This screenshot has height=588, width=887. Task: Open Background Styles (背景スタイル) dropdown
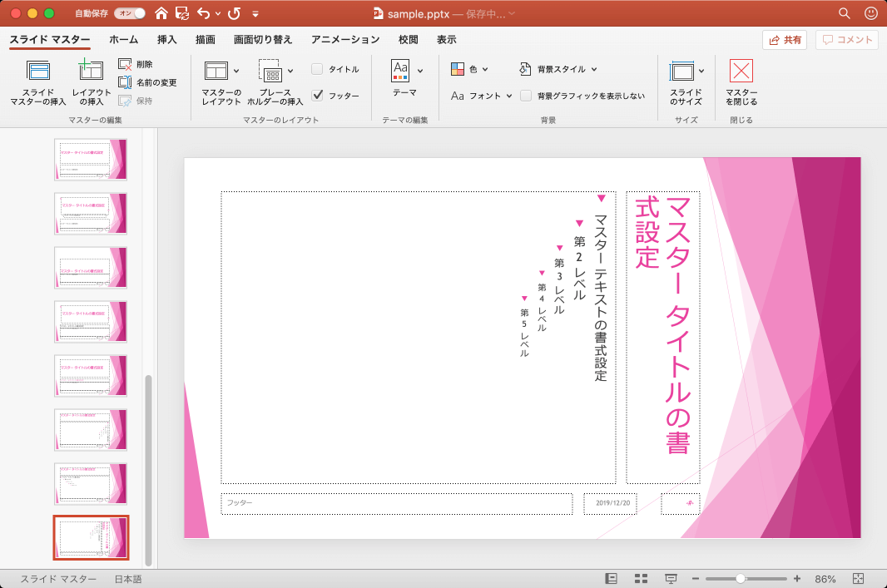pos(558,69)
